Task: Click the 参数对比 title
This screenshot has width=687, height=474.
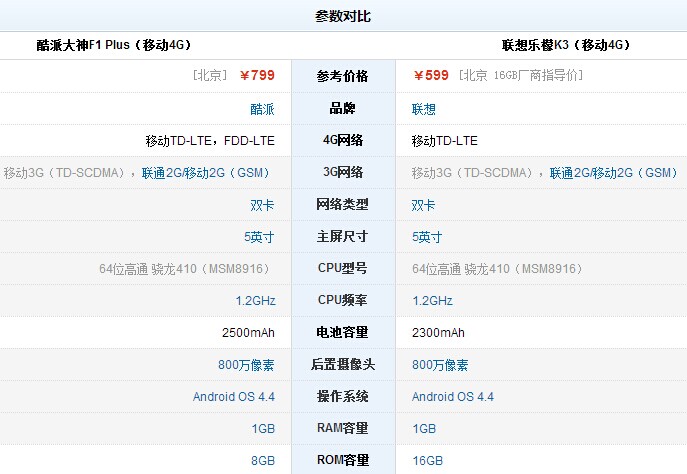Action: pyautogui.click(x=343, y=16)
